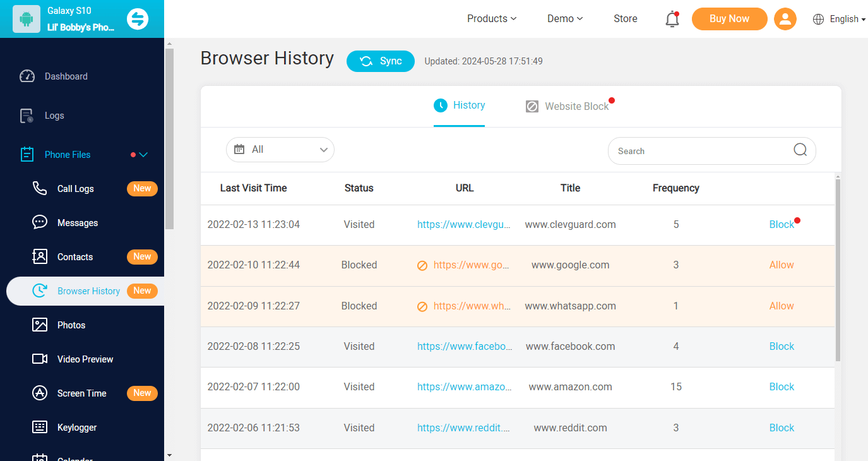Click the Website Block prohibited icon

532,106
